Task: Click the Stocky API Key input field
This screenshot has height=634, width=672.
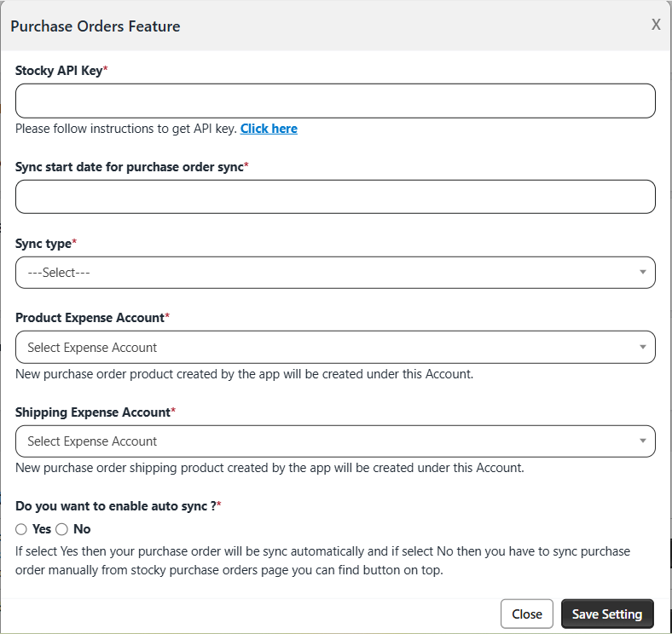Action: tap(335, 101)
